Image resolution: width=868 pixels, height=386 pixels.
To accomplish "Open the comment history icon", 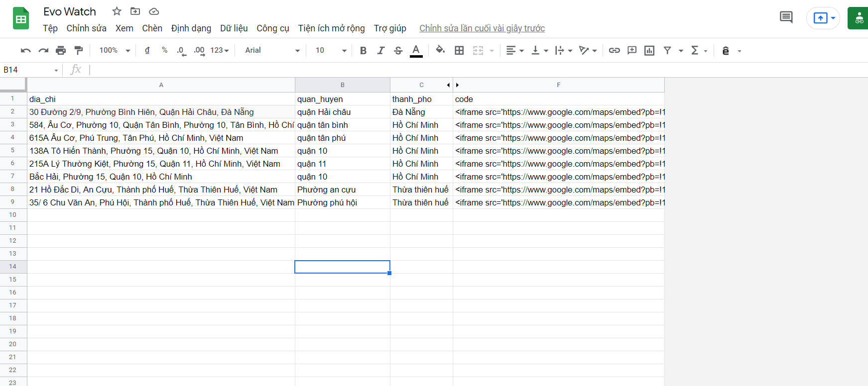I will [x=786, y=17].
